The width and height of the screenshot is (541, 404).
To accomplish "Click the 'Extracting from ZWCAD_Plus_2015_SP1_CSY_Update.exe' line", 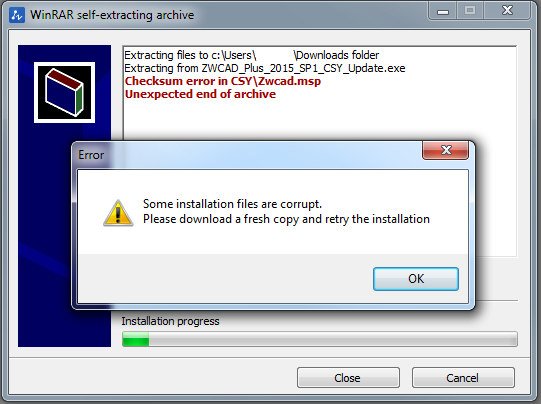I will 265,68.
